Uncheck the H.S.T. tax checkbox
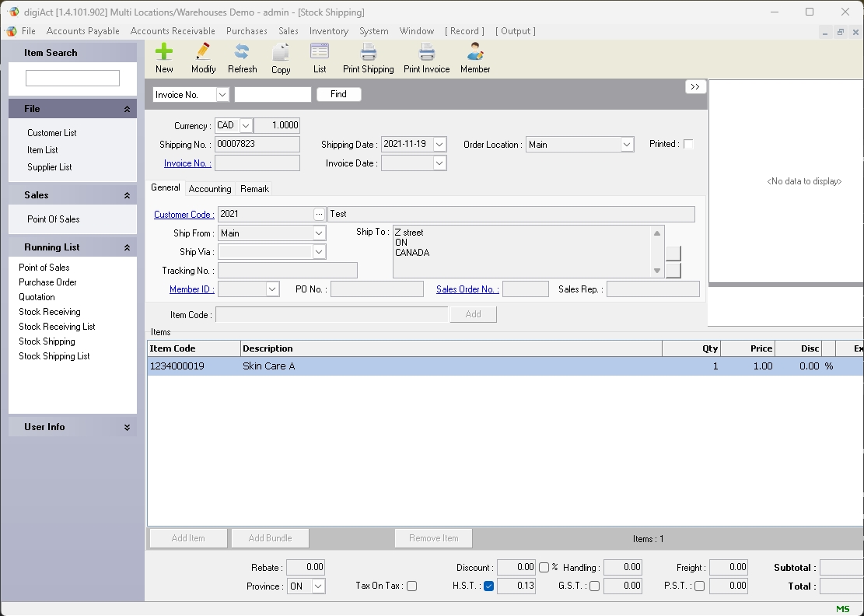864x616 pixels. (x=488, y=586)
